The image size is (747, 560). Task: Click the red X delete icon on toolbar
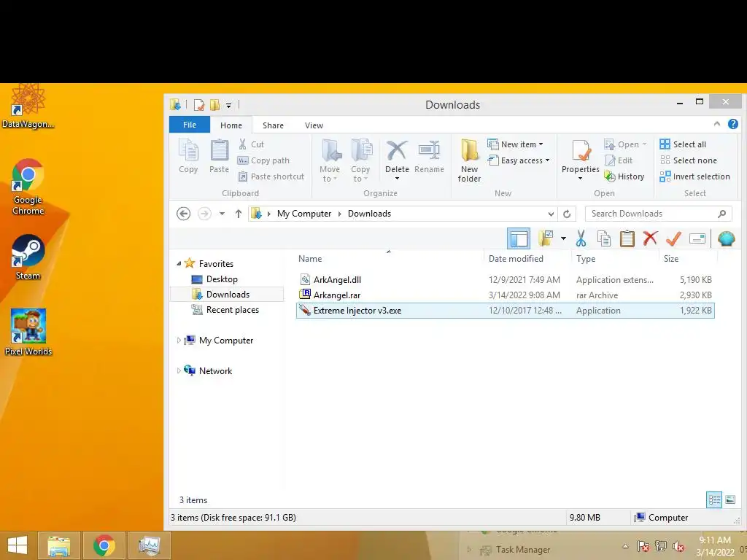tap(650, 238)
